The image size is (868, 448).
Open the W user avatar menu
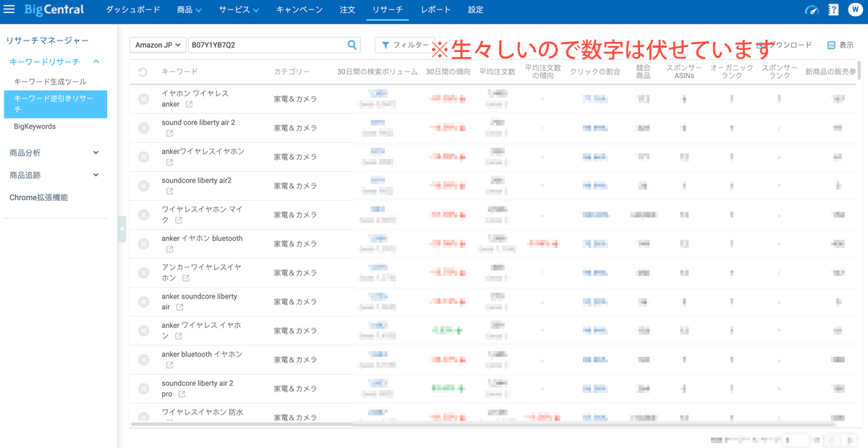(x=855, y=10)
